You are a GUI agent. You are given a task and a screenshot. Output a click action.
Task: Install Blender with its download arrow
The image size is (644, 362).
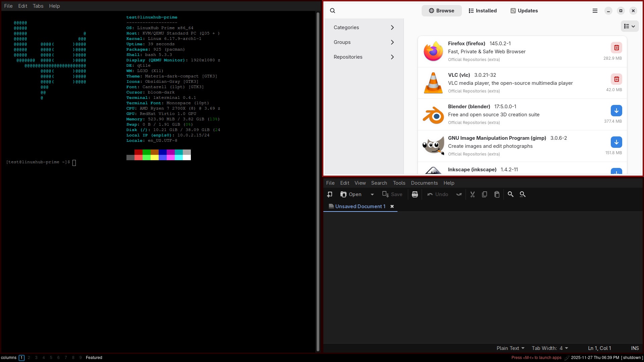[616, 111]
